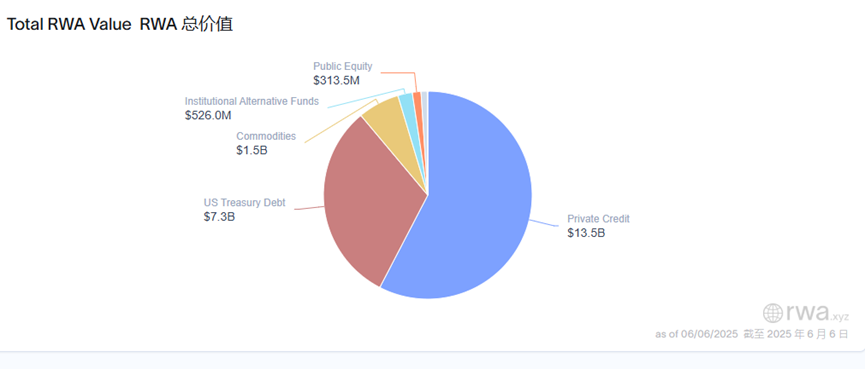Click the $526.0M value text
865x369 pixels.
[208, 116]
